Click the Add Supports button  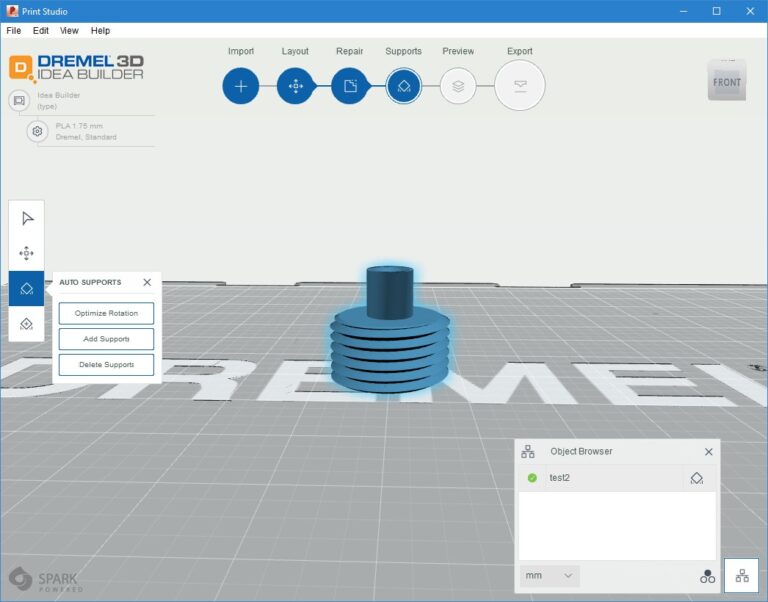pyautogui.click(x=106, y=339)
